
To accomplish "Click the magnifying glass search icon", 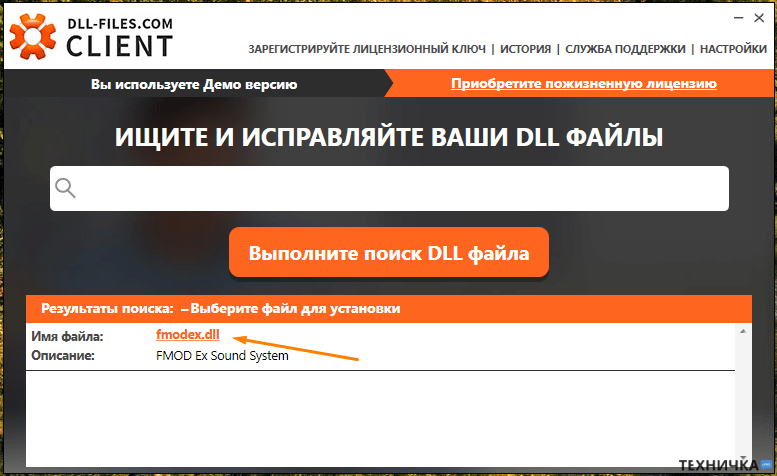I will (x=65, y=188).
